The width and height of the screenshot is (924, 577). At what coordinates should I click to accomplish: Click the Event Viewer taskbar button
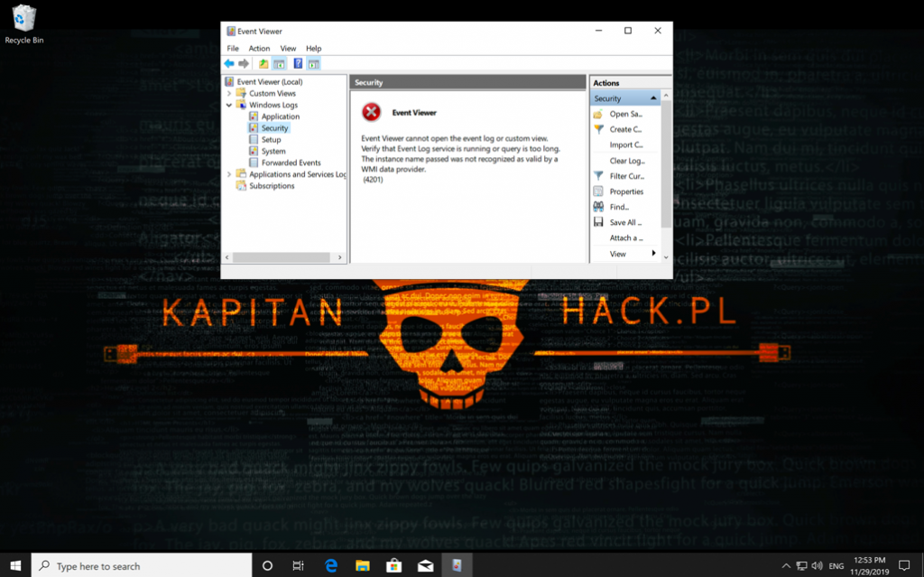coord(457,566)
